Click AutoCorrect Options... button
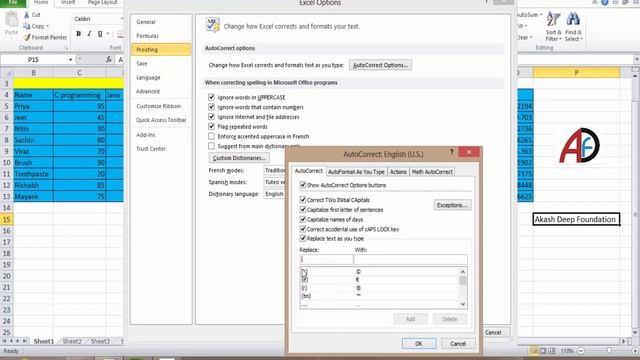 click(x=380, y=65)
